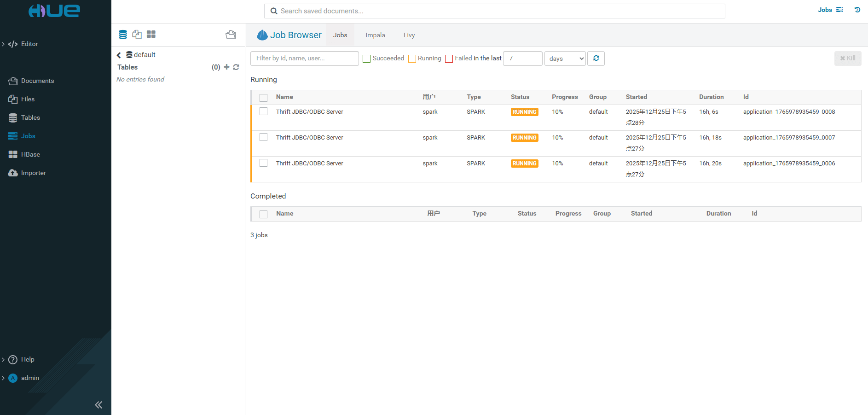Open the job history icon at top right
This screenshot has width=868, height=415.
tap(857, 10)
